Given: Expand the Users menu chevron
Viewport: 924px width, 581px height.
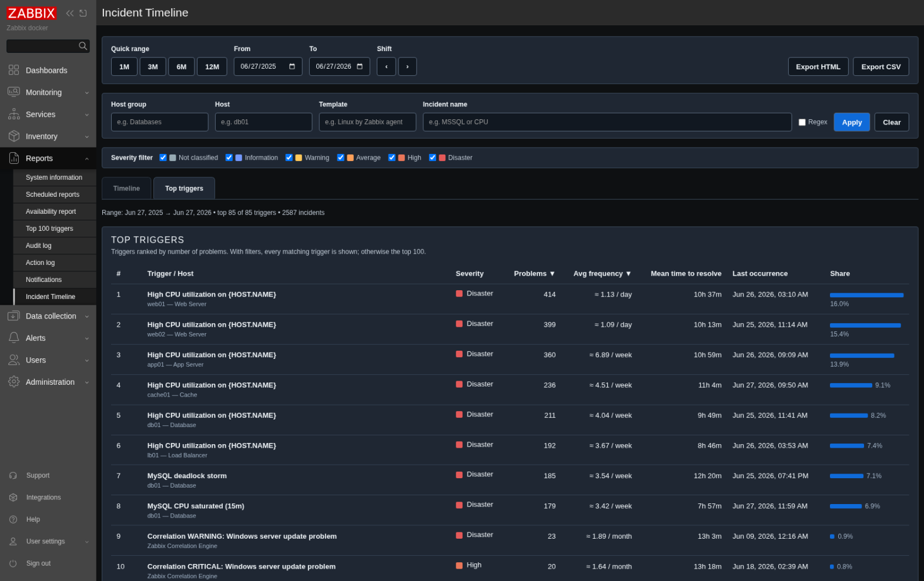Looking at the screenshot, I should coord(87,361).
